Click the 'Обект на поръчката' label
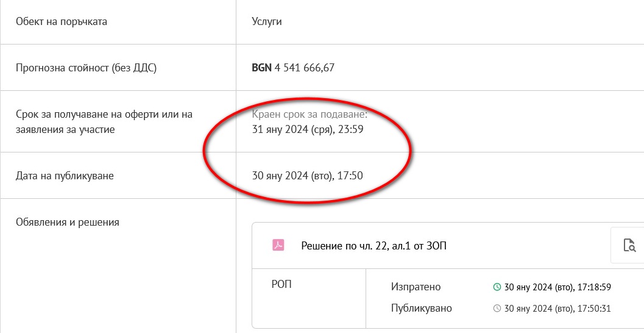This screenshot has width=644, height=333. coord(62,22)
